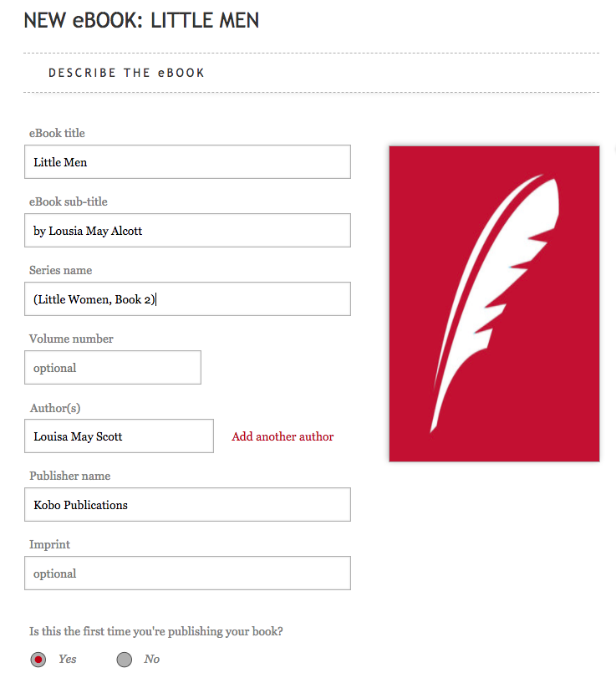
Task: Click the Imprint label text
Action: tap(50, 544)
